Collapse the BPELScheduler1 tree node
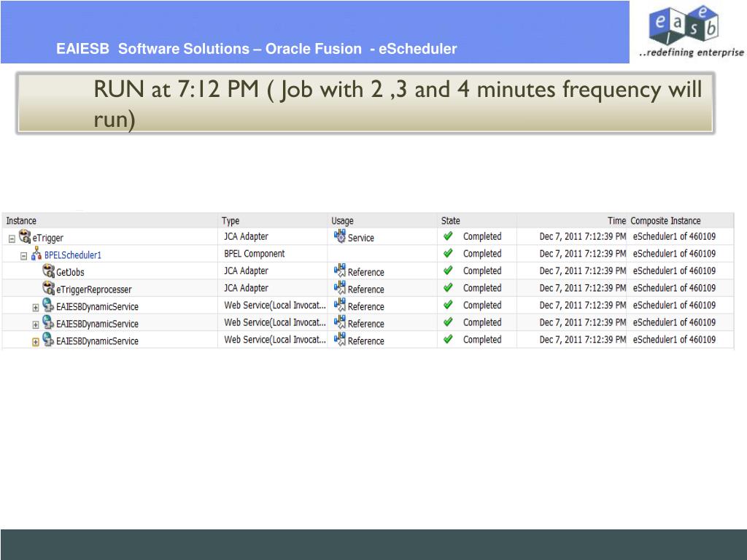The height and width of the screenshot is (560, 747). (x=24, y=256)
